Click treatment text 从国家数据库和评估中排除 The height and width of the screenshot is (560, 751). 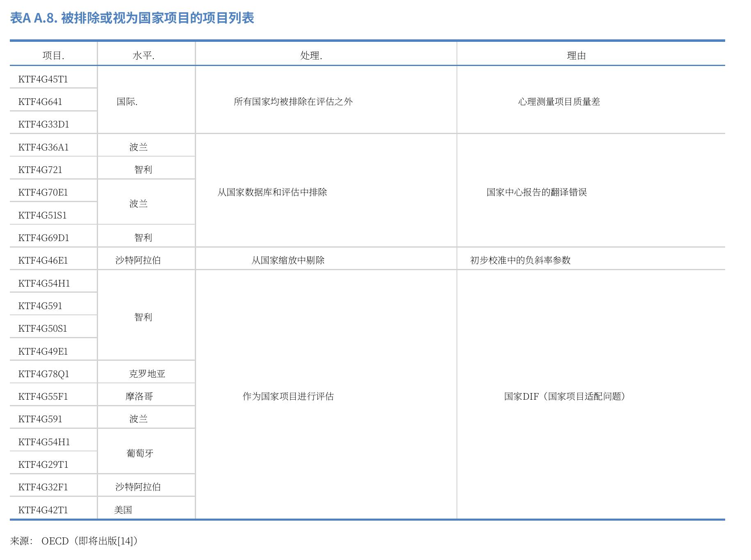[272, 192]
